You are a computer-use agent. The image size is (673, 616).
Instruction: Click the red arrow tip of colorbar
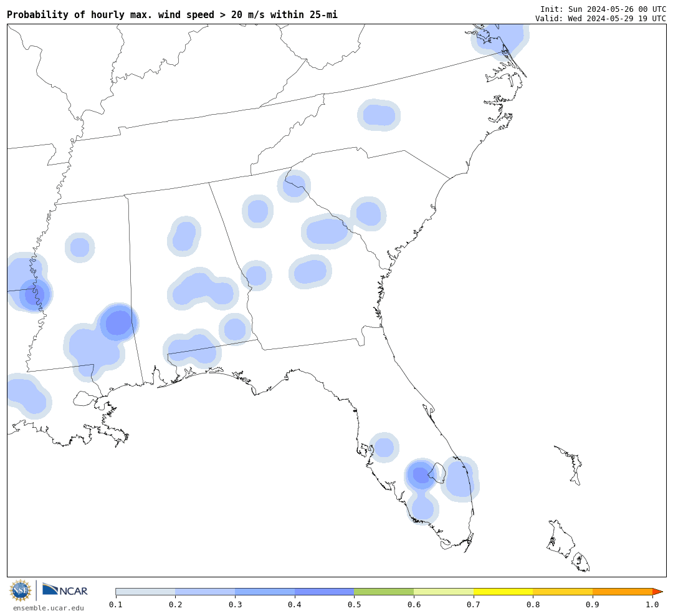657,592
